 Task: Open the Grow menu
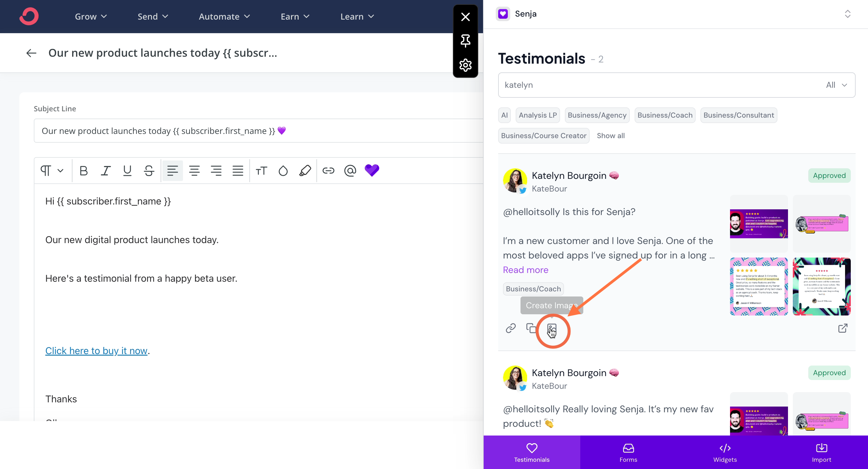(x=91, y=17)
